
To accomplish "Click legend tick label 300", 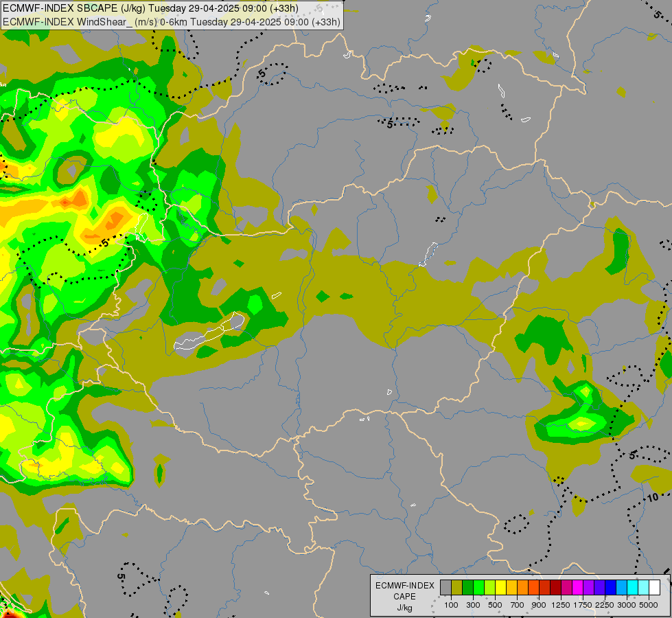I will [473, 605].
